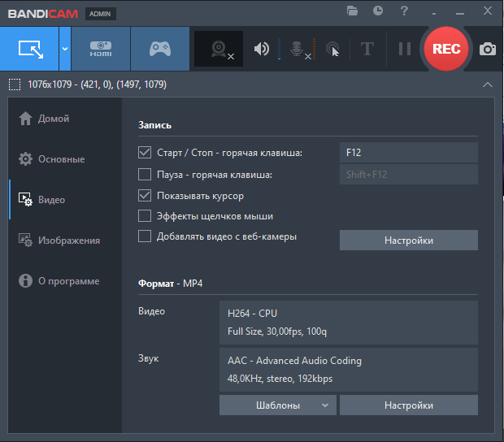Viewport: 504px width, 442px height.
Task: Enable Пауза hotkey checkbox
Action: (x=145, y=175)
